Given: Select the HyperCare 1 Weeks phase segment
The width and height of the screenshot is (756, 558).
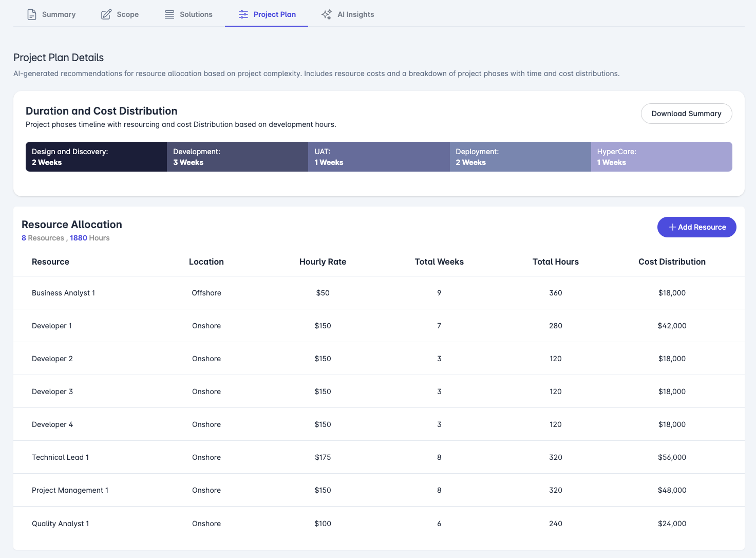Looking at the screenshot, I should [x=661, y=157].
